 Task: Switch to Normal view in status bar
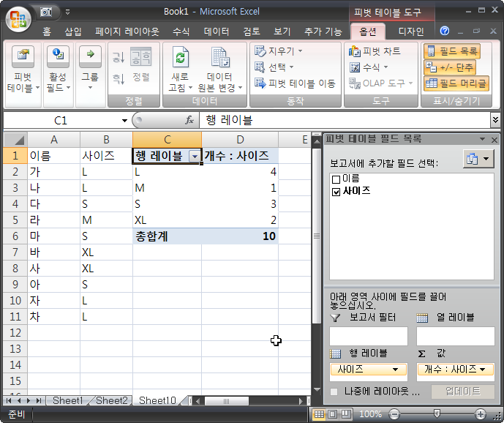pyautogui.click(x=319, y=414)
